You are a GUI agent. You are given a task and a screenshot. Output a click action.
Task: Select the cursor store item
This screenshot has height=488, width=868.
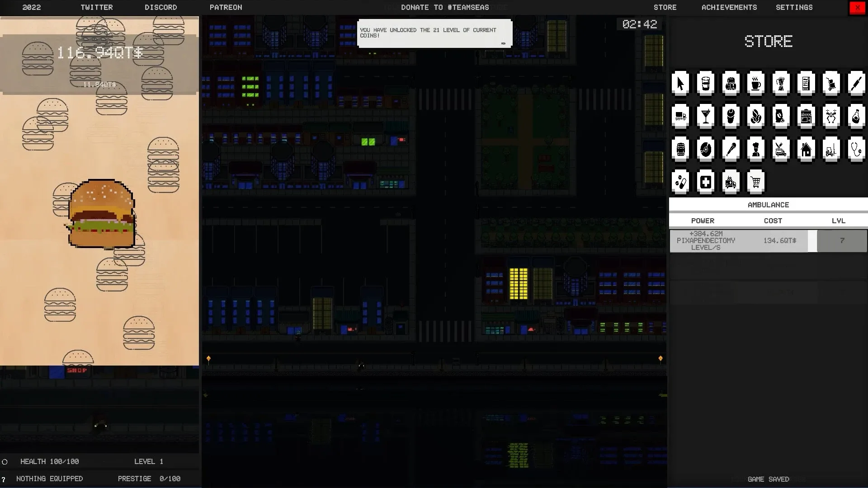click(680, 84)
